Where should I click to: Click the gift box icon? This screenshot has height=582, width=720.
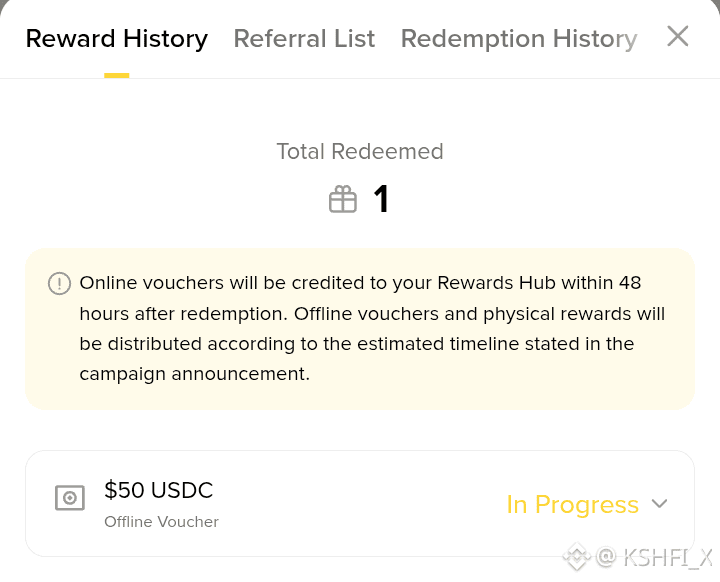coord(343,199)
